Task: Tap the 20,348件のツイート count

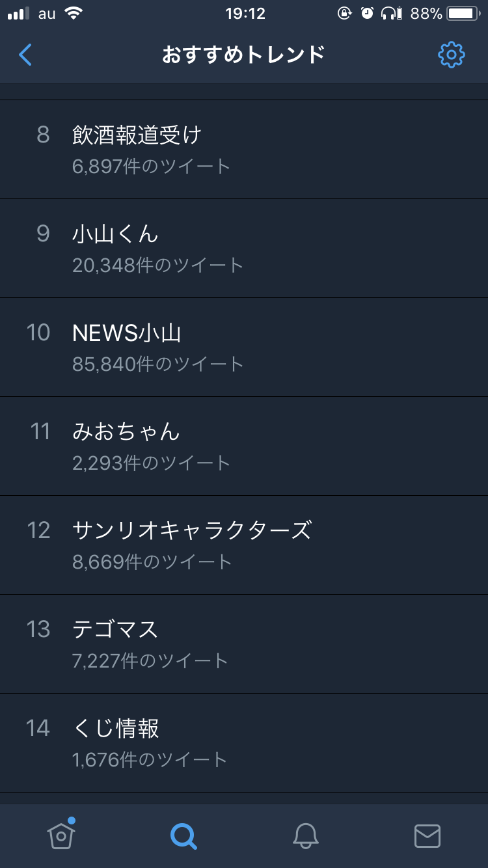Action: tap(158, 265)
